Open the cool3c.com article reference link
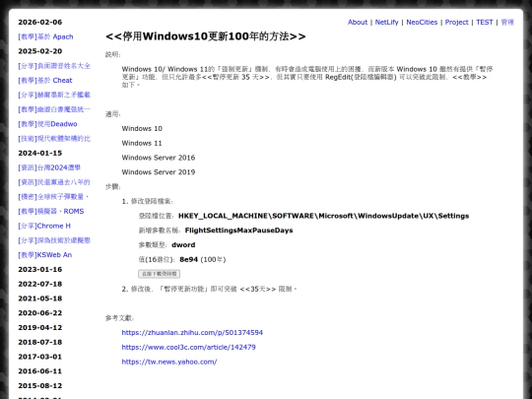 point(188,347)
